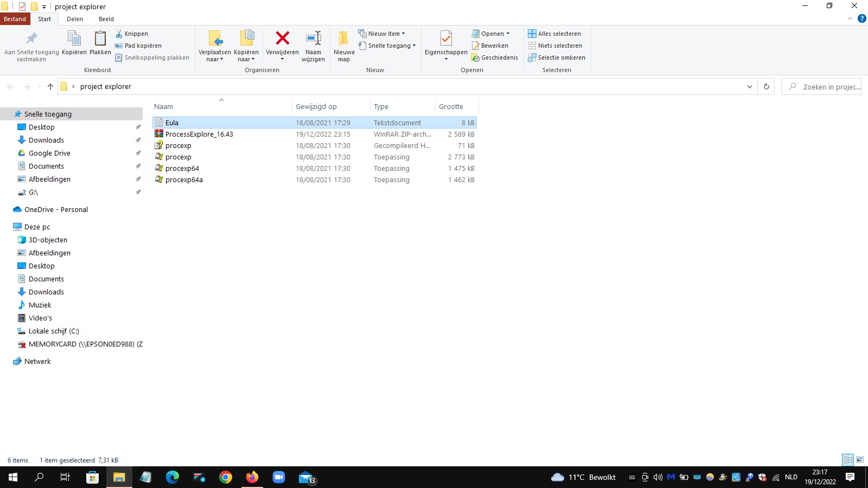The height and width of the screenshot is (488, 868).
Task: Select the procexp64 application
Action: click(x=315, y=168)
